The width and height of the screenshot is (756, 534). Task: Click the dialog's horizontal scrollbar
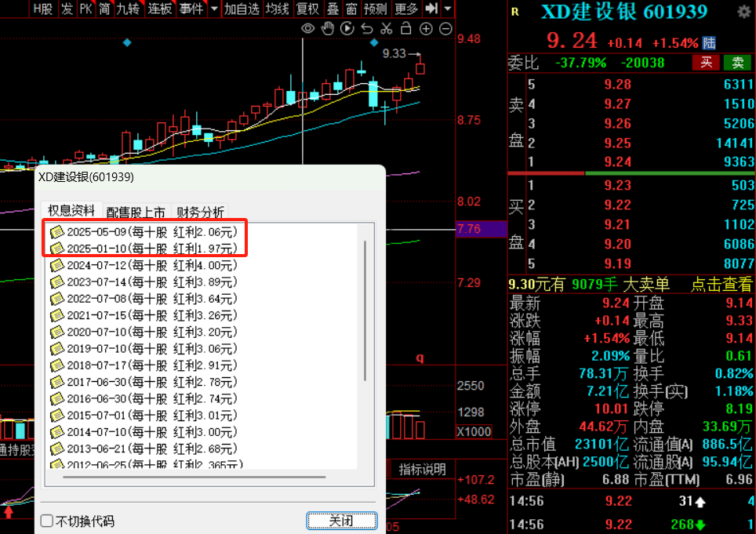194,477
